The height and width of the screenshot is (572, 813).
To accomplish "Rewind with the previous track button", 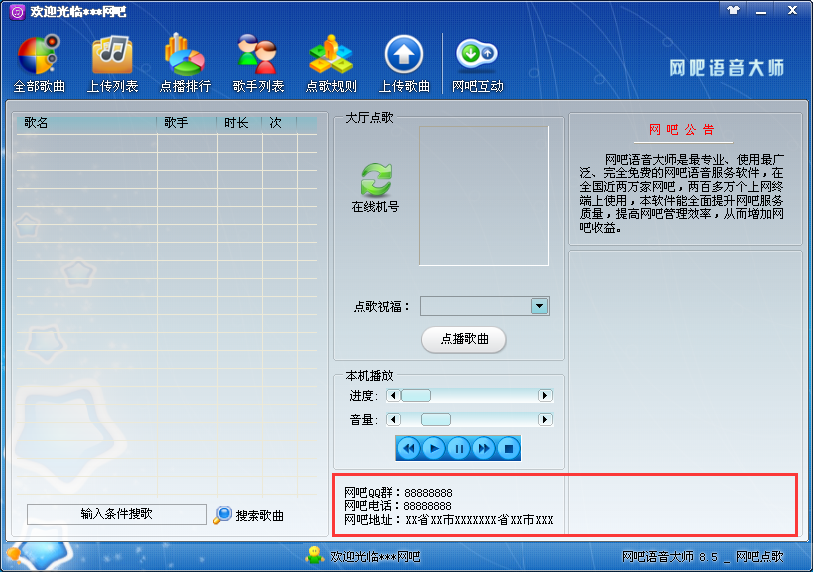I will click(x=409, y=449).
